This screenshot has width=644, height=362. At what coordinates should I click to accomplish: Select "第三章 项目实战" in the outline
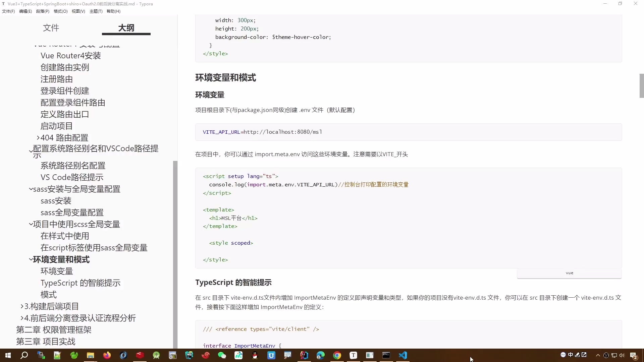(45, 342)
